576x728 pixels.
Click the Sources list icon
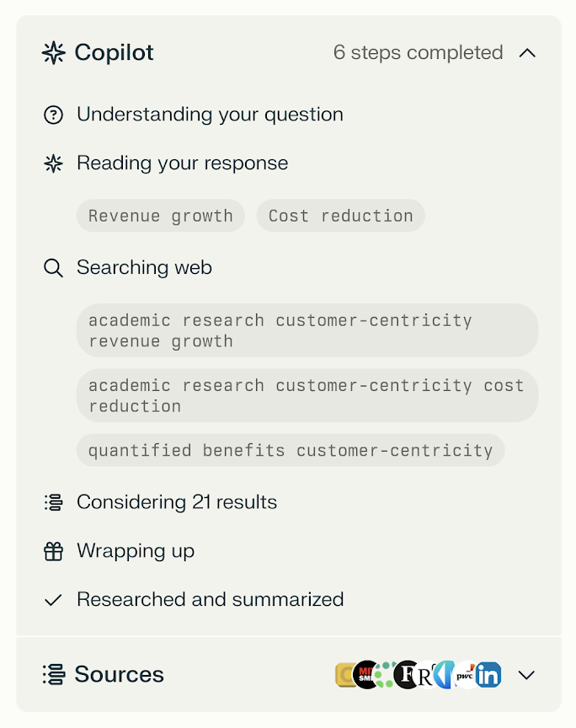point(54,675)
